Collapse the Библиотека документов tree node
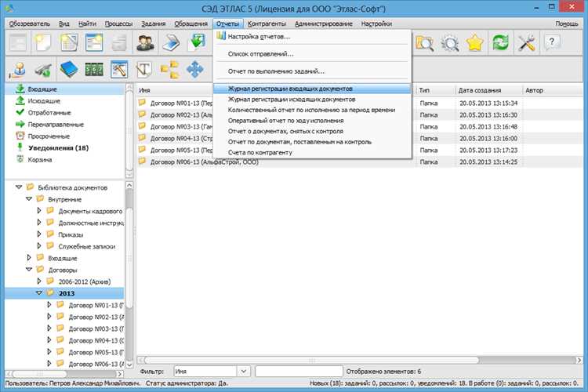 (x=17, y=187)
